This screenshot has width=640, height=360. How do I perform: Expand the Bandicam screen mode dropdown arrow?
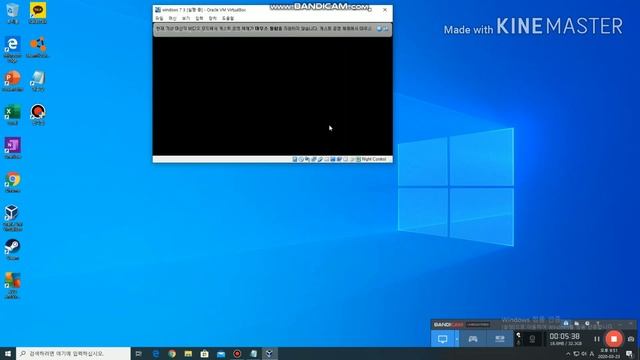[x=457, y=339]
